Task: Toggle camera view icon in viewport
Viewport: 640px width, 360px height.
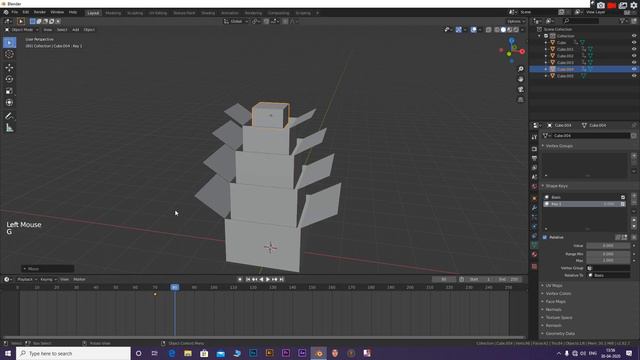Action: click(x=521, y=89)
